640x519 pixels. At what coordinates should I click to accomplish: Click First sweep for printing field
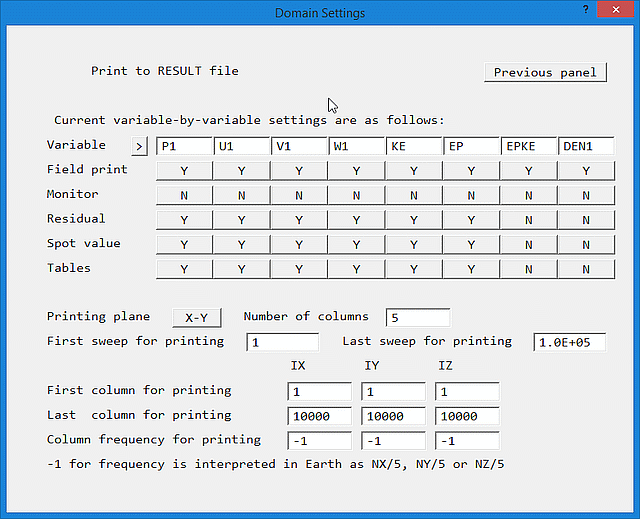tap(283, 342)
